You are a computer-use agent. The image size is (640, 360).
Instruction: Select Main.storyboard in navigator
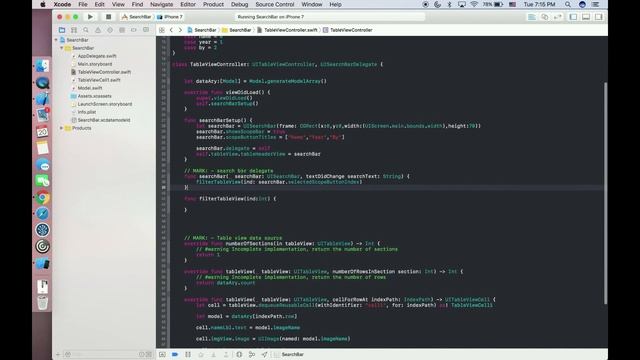[95, 64]
